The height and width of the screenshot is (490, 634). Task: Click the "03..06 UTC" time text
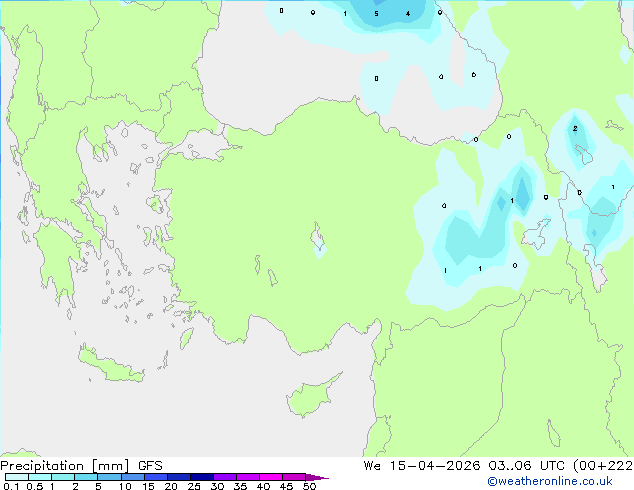[526, 466]
